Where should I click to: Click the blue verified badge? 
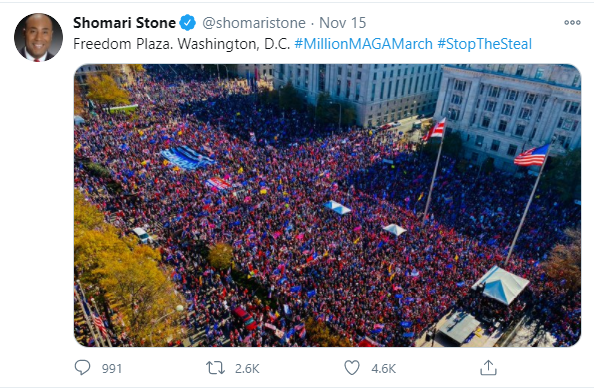click(x=188, y=23)
